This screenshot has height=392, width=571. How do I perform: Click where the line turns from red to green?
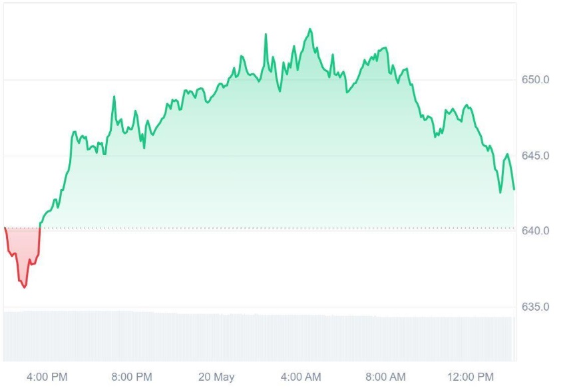[x=40, y=228]
